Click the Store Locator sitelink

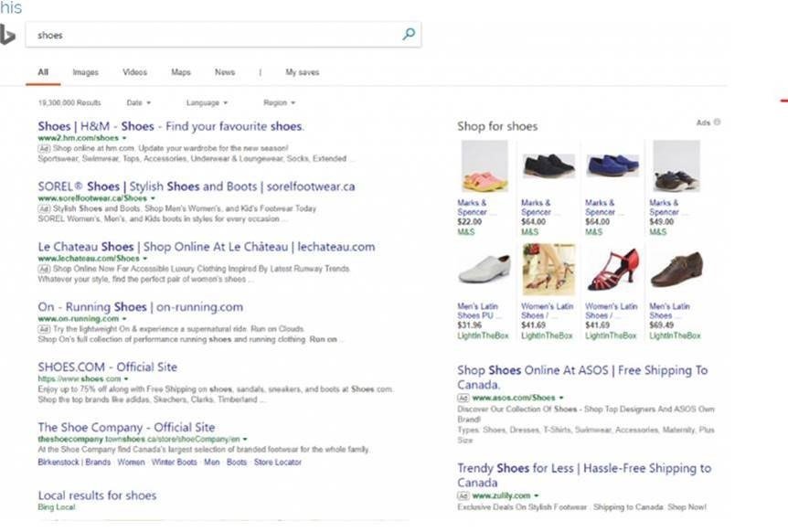(x=278, y=462)
